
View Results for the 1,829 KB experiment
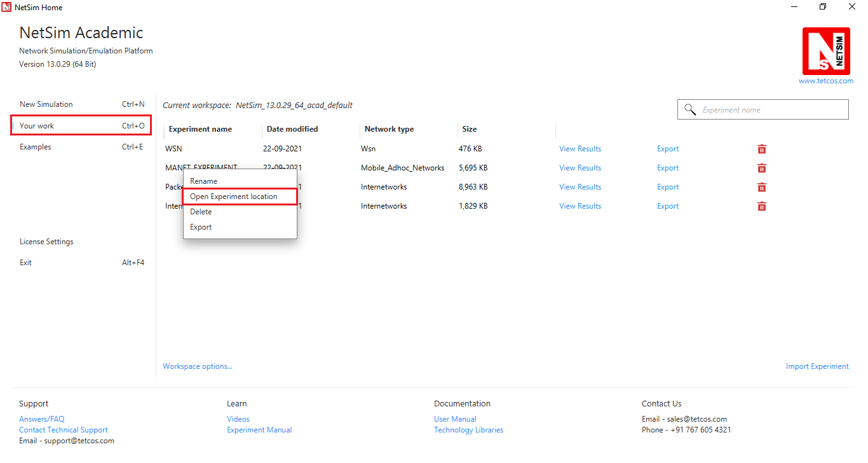click(580, 206)
